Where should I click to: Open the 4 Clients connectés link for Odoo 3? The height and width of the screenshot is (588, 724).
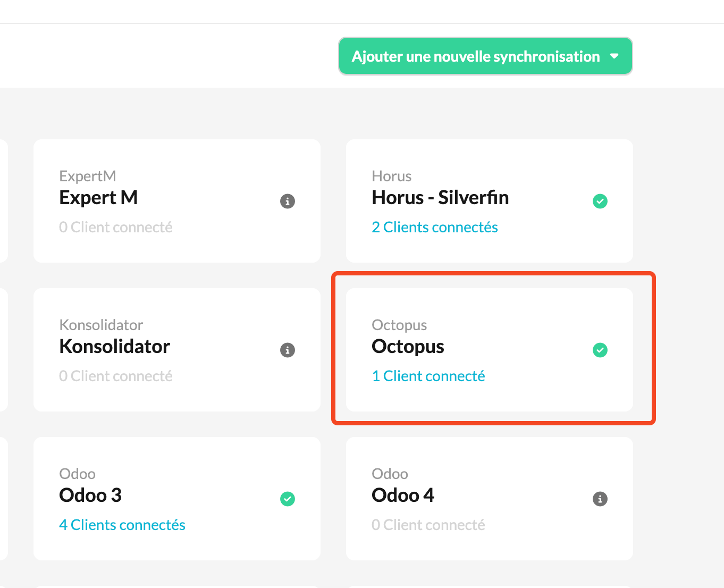pos(122,525)
